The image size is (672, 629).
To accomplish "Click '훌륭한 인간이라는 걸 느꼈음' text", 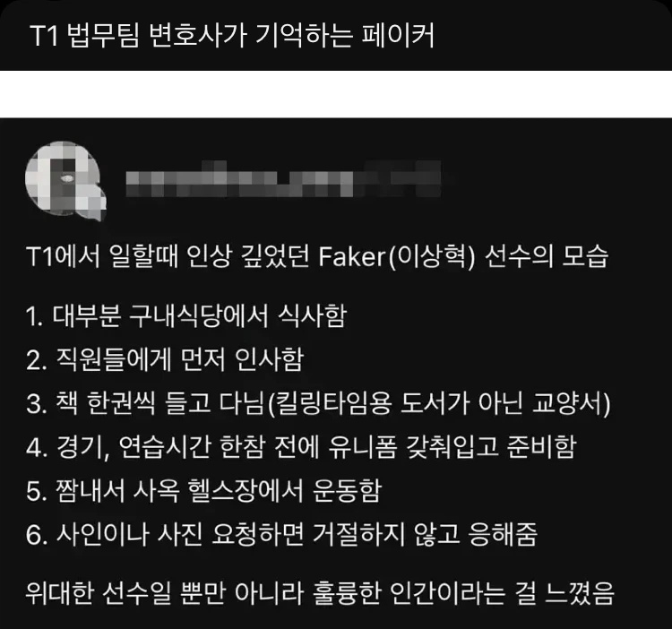I will tap(464, 593).
